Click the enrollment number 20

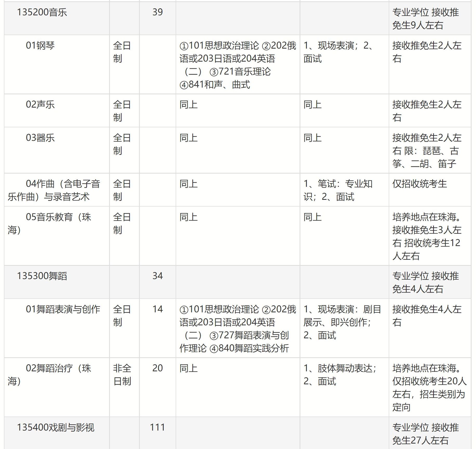click(x=157, y=368)
